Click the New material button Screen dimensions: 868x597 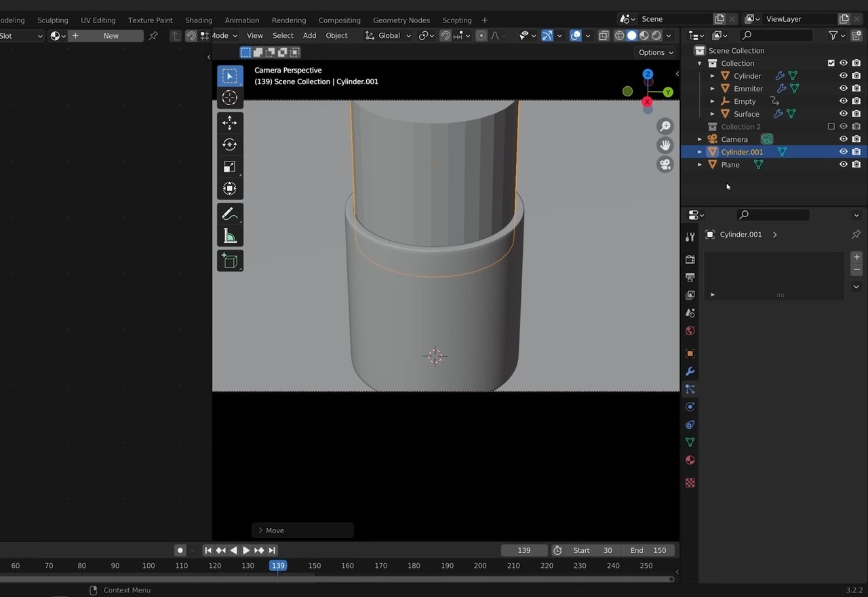(x=111, y=36)
